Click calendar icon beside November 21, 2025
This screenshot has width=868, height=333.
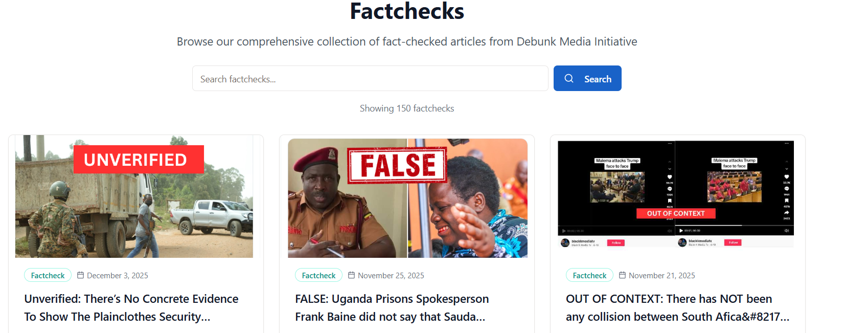pos(622,275)
